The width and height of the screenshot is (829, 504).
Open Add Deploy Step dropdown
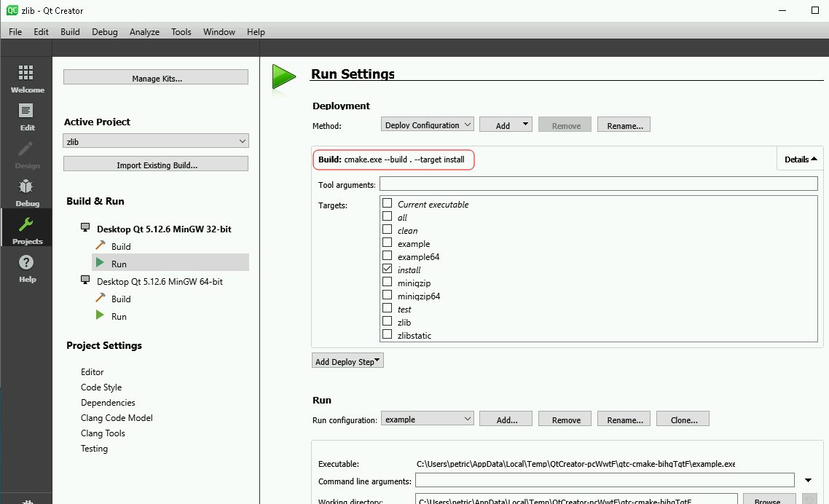click(x=347, y=361)
